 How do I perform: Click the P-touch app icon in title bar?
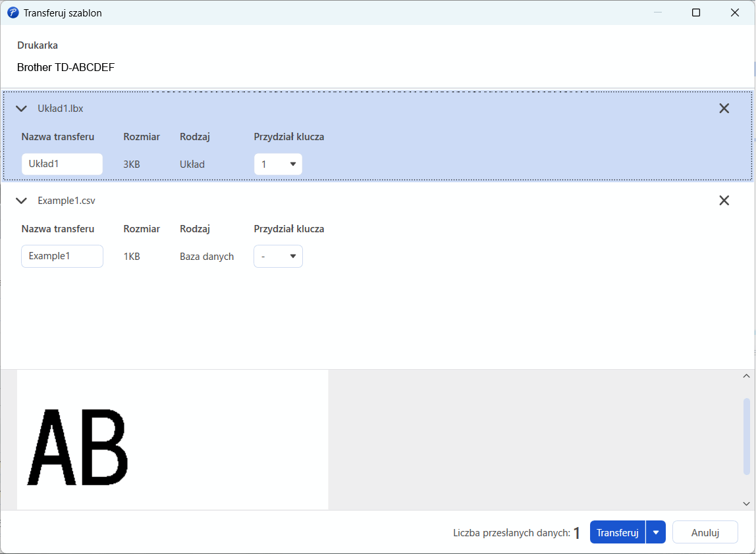pos(13,13)
